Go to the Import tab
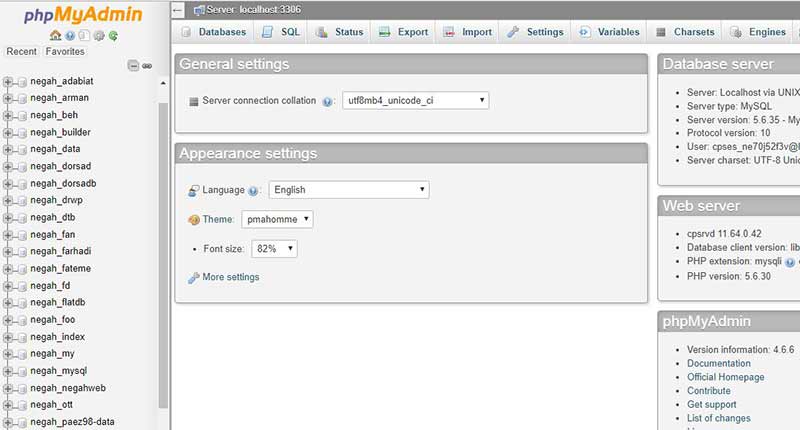 tap(468, 32)
